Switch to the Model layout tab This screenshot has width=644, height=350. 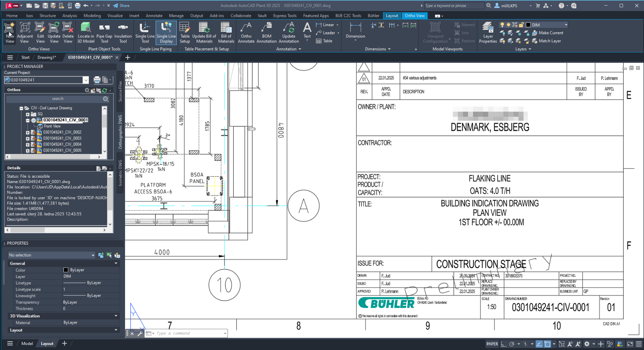pos(27,344)
